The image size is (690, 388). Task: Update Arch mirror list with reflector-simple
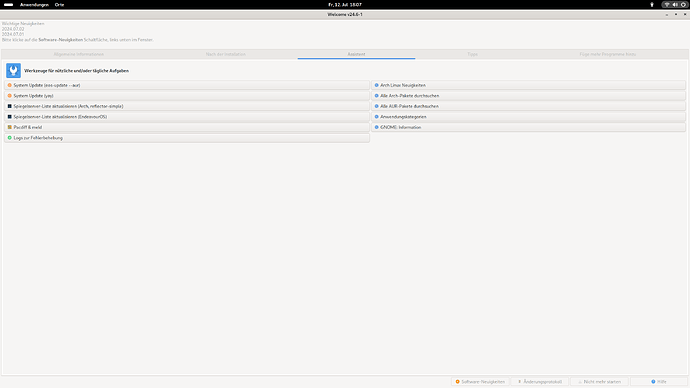point(187,106)
